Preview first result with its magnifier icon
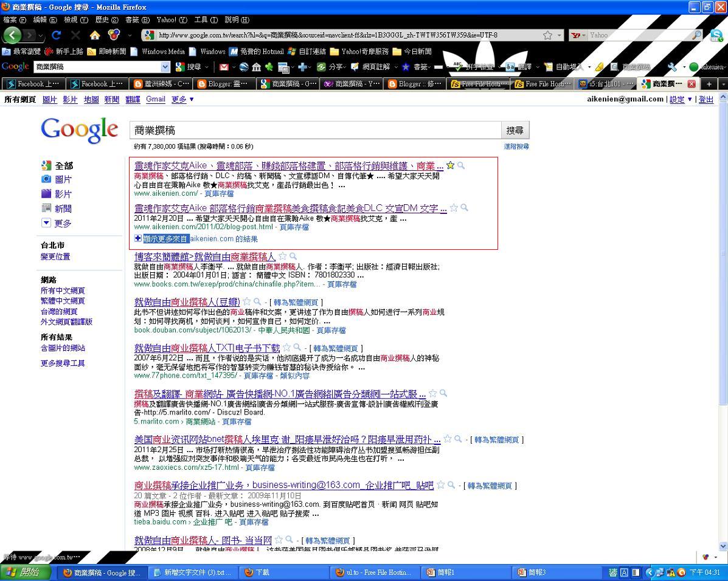The image size is (728, 581). point(460,165)
